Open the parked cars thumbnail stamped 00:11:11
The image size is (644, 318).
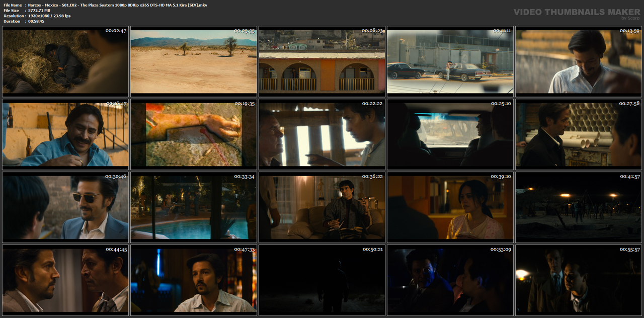[450, 61]
